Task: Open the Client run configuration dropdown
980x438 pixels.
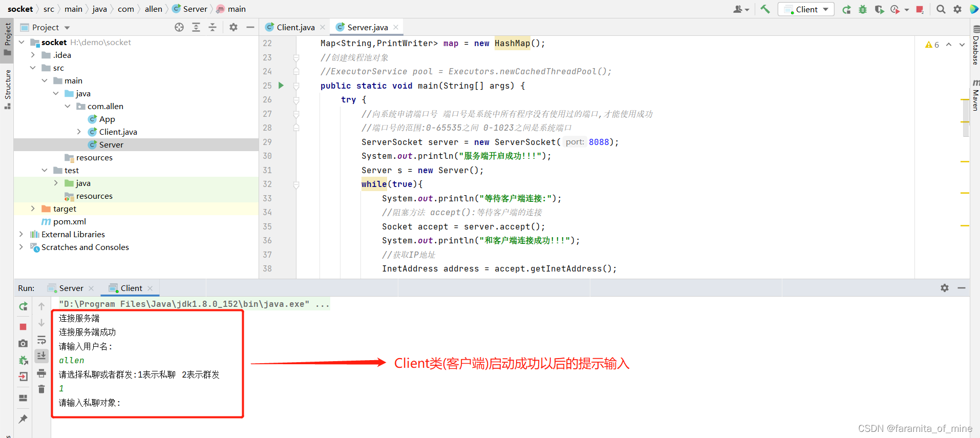Action: 806,9
